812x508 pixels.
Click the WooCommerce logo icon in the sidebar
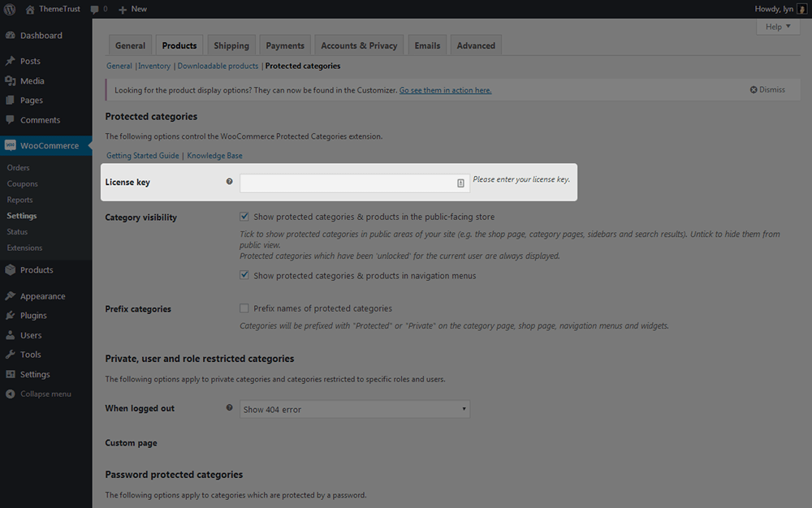point(11,145)
